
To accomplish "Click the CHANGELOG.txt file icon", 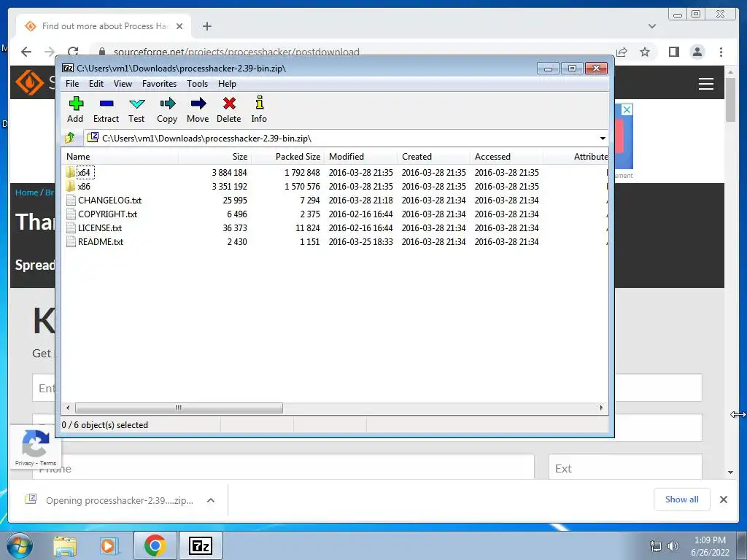I will 71,200.
